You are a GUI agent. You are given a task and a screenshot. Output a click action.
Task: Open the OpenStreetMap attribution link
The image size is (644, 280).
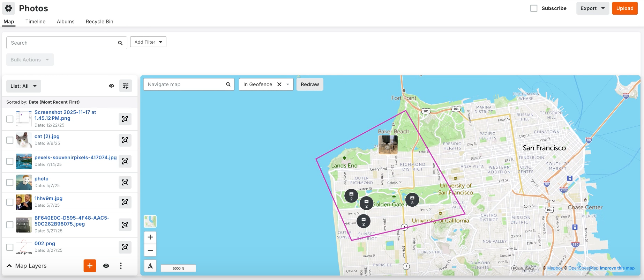point(583,268)
